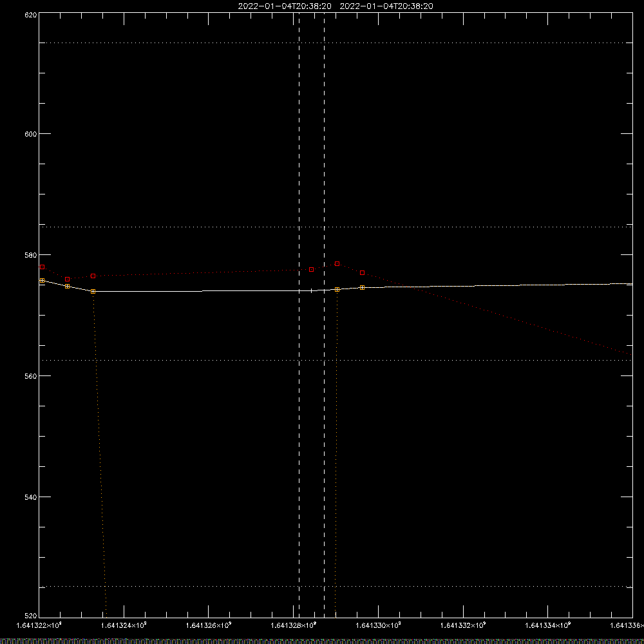The width and height of the screenshot is (644, 644).
Task: Click the 620 y-axis label
Action: click(31, 15)
